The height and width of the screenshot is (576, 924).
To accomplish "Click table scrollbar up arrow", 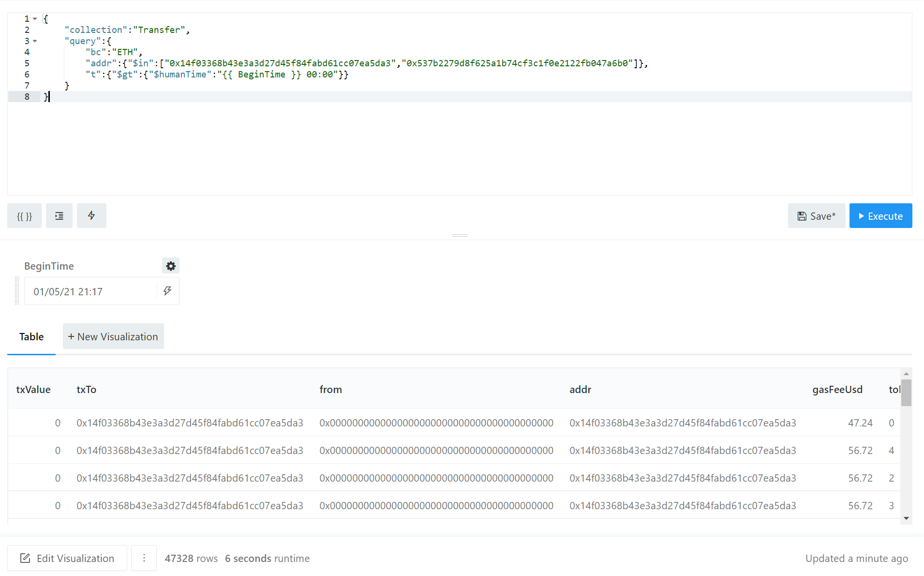I will 906,374.
